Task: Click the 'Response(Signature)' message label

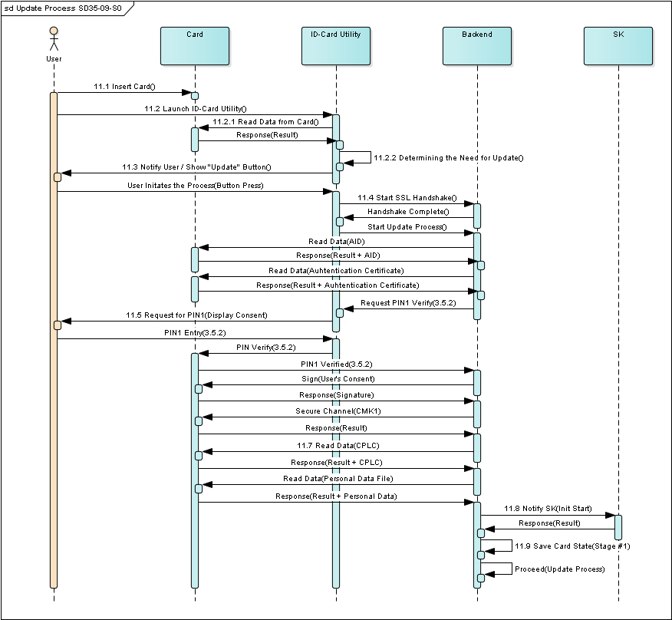Action: tap(337, 395)
